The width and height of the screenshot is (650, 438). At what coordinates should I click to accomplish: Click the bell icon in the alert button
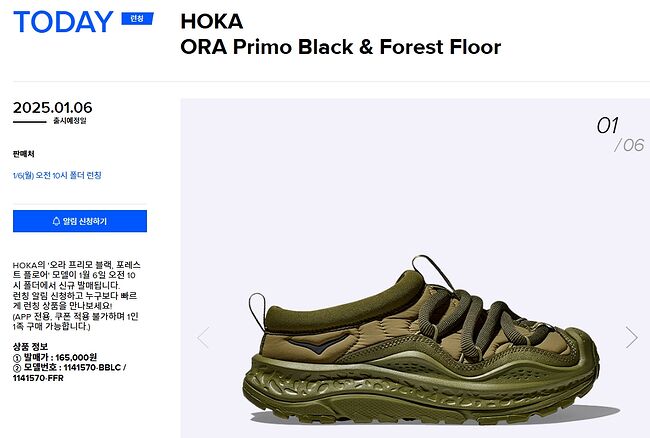pyautogui.click(x=56, y=221)
